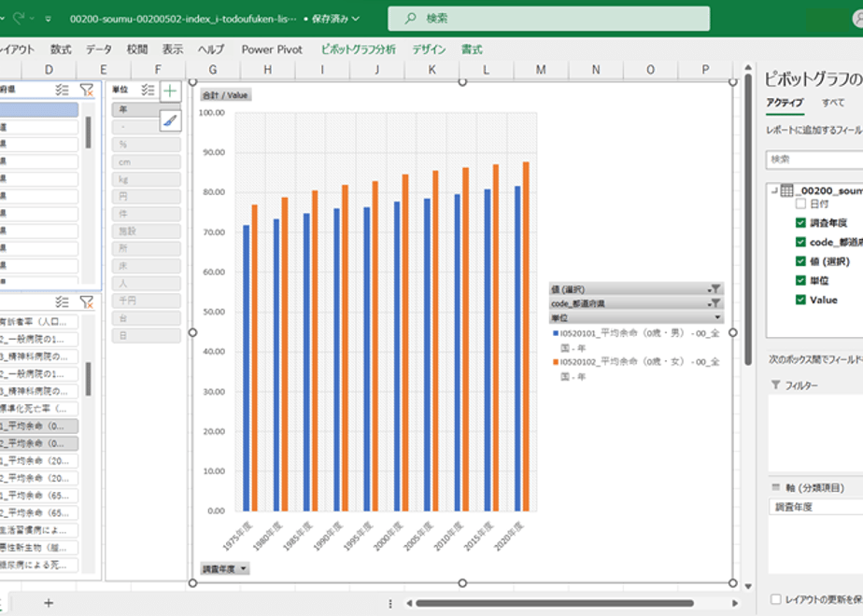Open the ピボットグラフ分析 ribbon tab
This screenshot has width=863, height=616.
[x=359, y=49]
